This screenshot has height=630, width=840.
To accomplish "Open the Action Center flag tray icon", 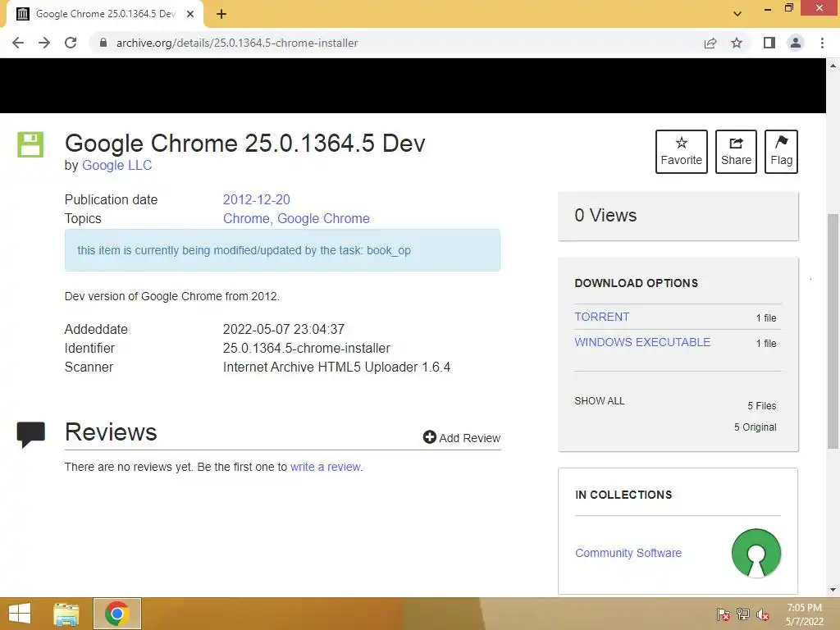I will (724, 614).
